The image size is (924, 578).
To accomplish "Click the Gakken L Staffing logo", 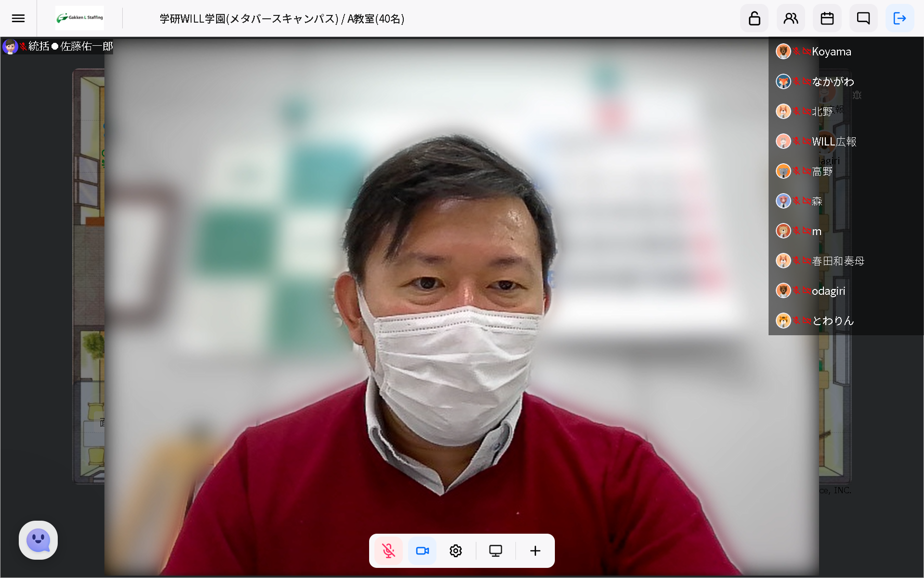I will click(x=80, y=18).
